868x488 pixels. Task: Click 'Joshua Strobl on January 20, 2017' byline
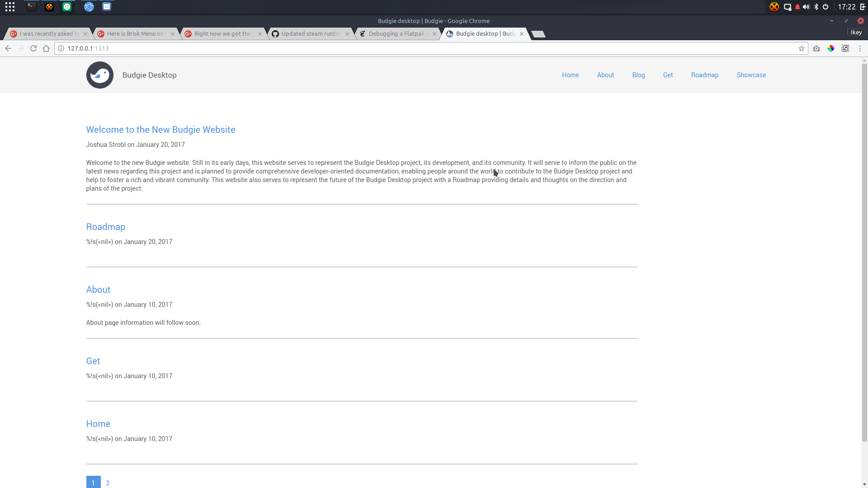[x=136, y=145]
